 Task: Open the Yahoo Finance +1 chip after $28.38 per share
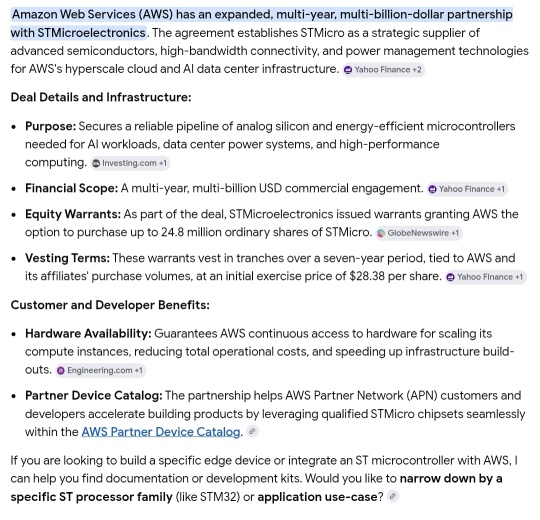click(x=486, y=277)
